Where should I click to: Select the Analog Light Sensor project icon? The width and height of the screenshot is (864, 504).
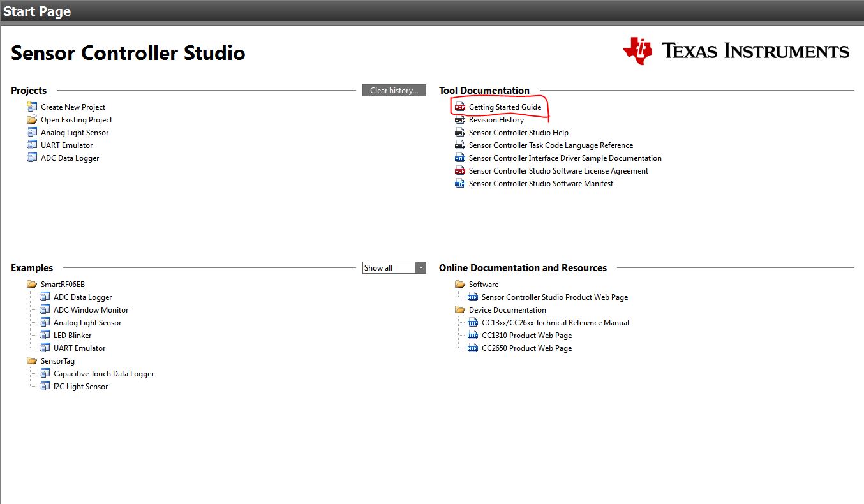pyautogui.click(x=33, y=132)
